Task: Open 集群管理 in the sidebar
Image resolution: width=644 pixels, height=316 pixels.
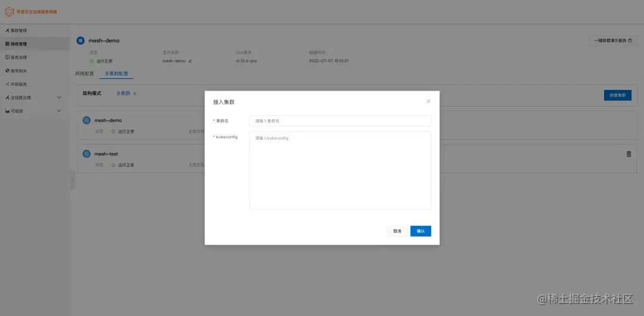Action: (x=35, y=31)
